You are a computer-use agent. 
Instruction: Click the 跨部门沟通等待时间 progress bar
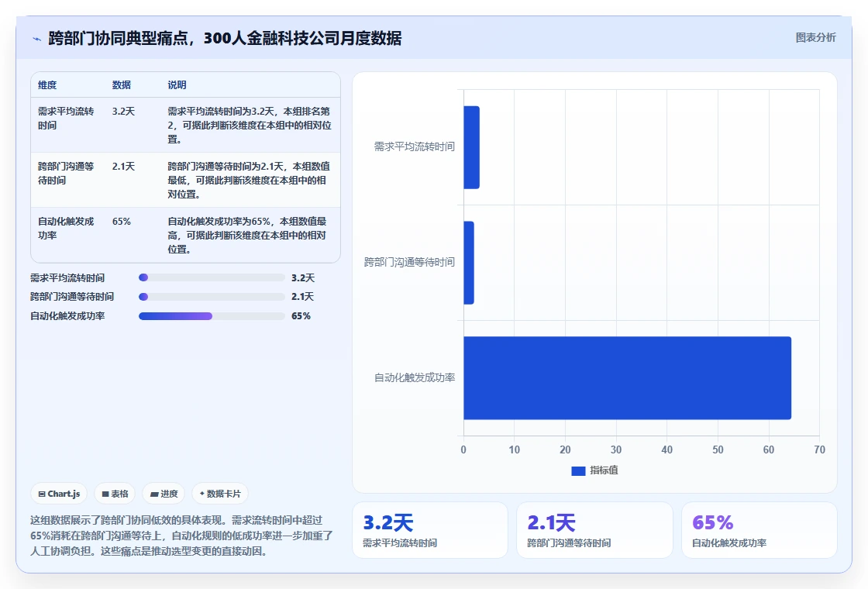212,297
